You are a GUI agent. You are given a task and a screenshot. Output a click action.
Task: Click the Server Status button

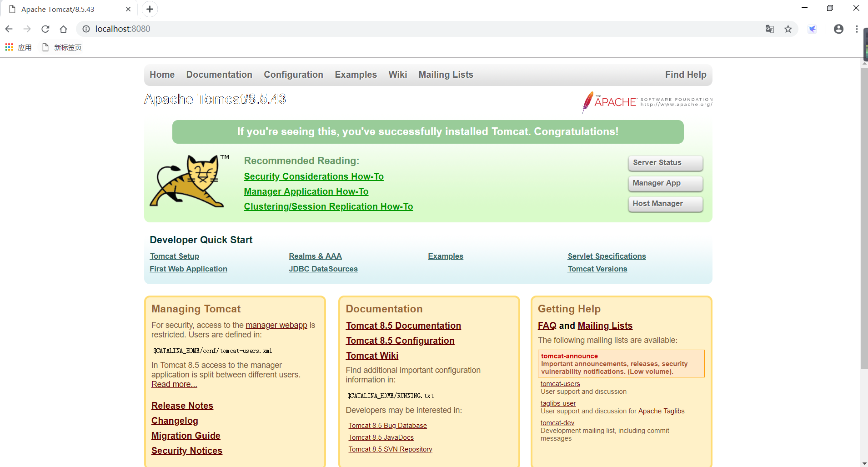tap(665, 163)
